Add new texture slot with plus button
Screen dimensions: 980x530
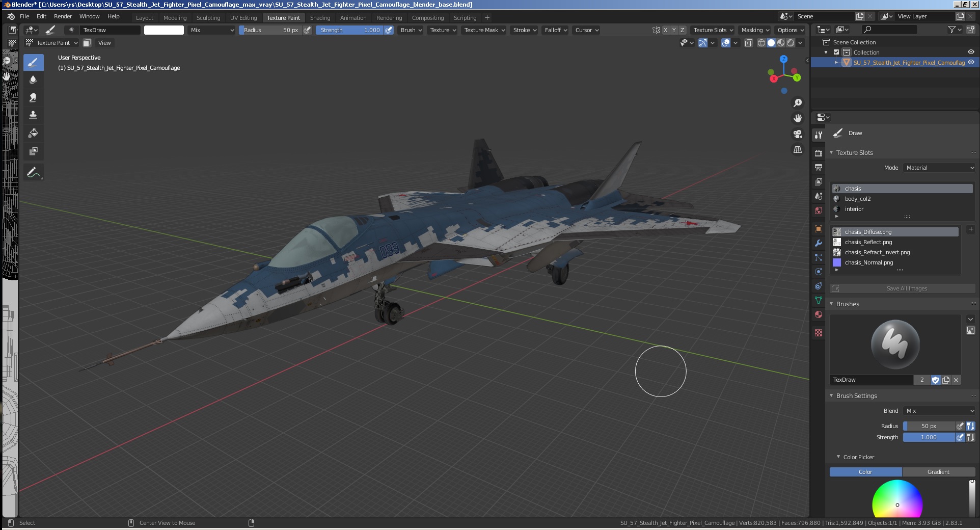coord(971,229)
